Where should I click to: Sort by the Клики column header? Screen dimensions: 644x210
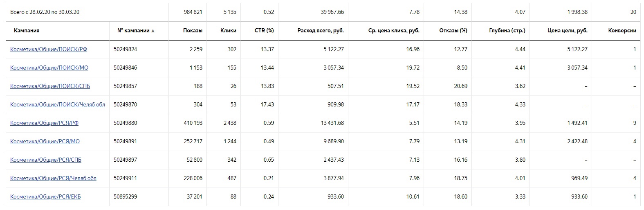[x=228, y=31]
